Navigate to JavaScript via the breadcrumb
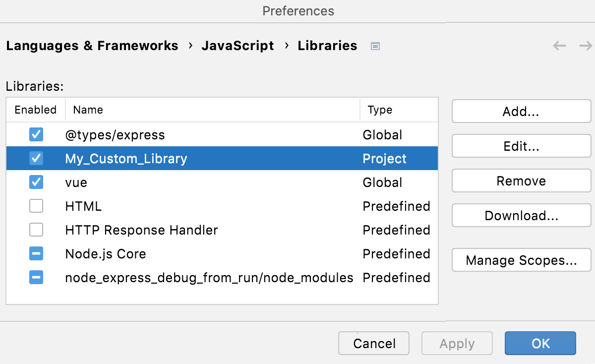595x364 pixels. tap(238, 46)
